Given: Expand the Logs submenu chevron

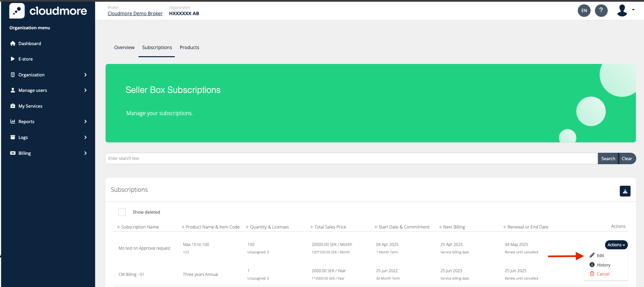Looking at the screenshot, I should [85, 137].
